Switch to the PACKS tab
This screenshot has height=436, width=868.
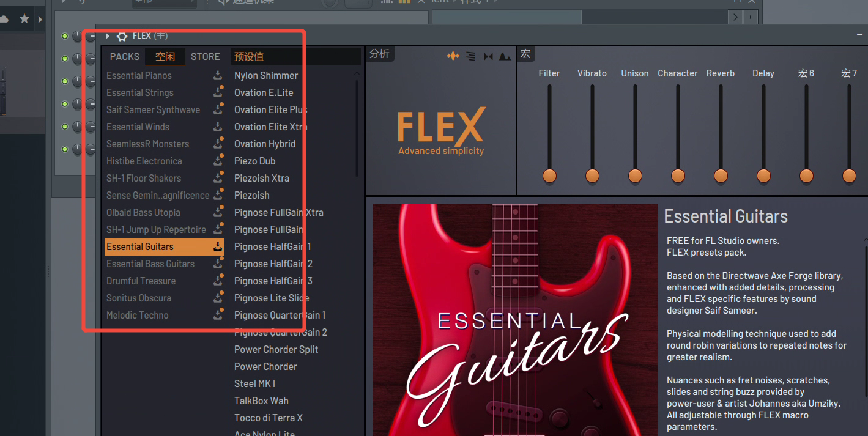[125, 56]
